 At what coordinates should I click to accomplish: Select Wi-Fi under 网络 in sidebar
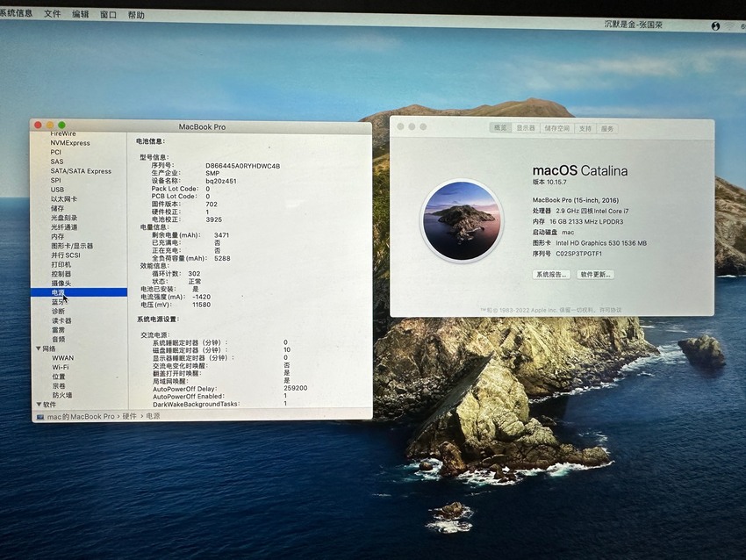(61, 367)
